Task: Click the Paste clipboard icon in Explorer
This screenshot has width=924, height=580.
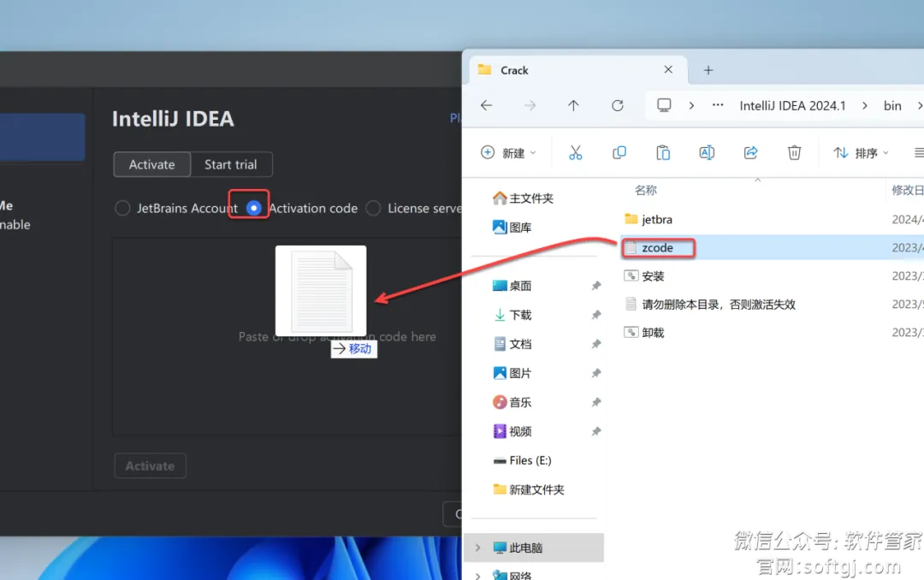Action: [x=663, y=153]
